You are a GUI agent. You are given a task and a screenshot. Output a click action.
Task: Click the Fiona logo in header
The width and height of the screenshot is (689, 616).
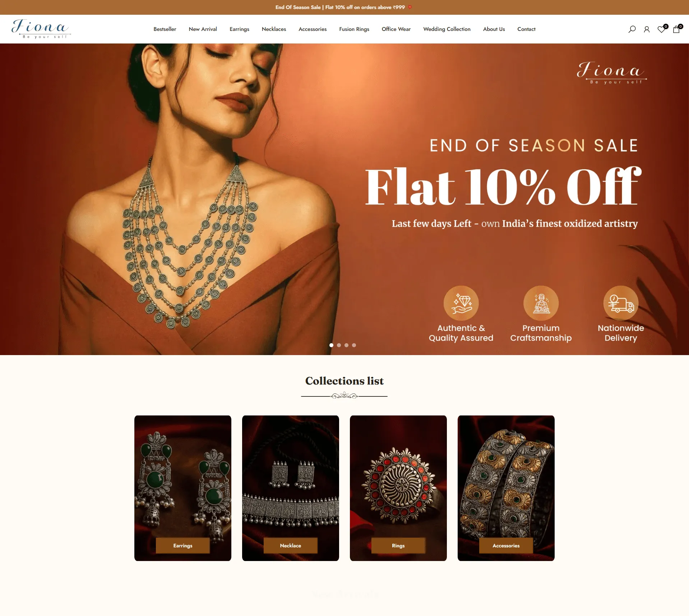coord(41,29)
